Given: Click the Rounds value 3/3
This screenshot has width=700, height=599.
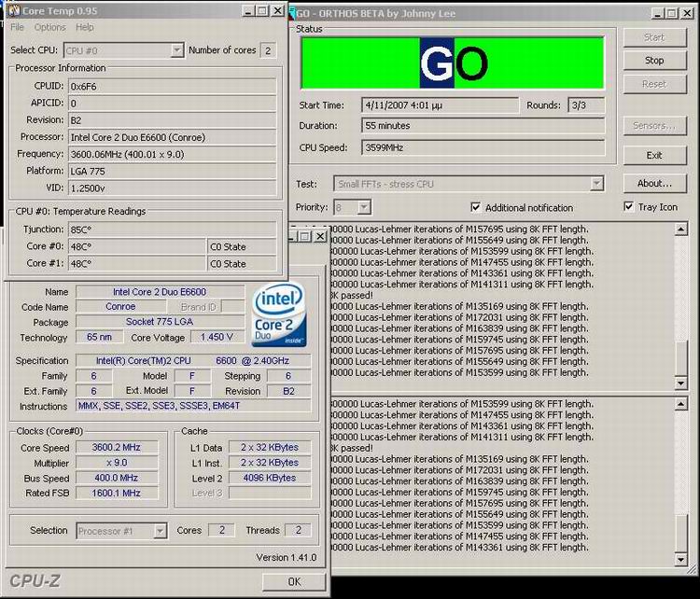Looking at the screenshot, I should 586,105.
